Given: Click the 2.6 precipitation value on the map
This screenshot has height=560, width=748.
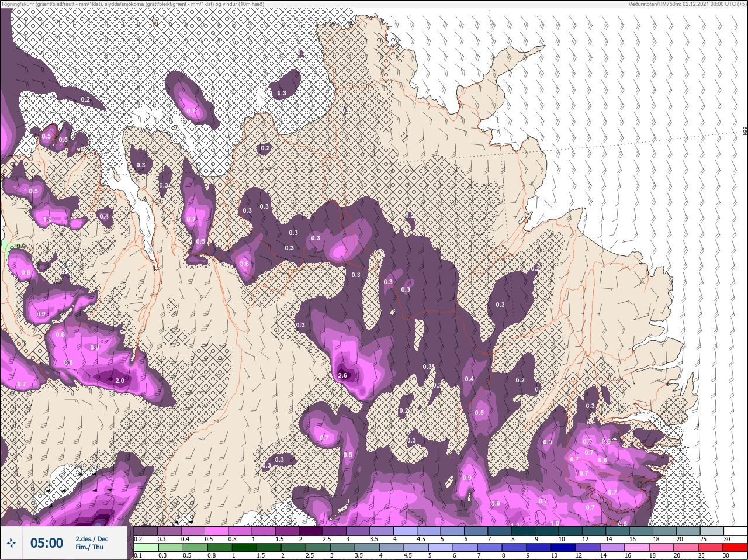Looking at the screenshot, I should [x=343, y=375].
